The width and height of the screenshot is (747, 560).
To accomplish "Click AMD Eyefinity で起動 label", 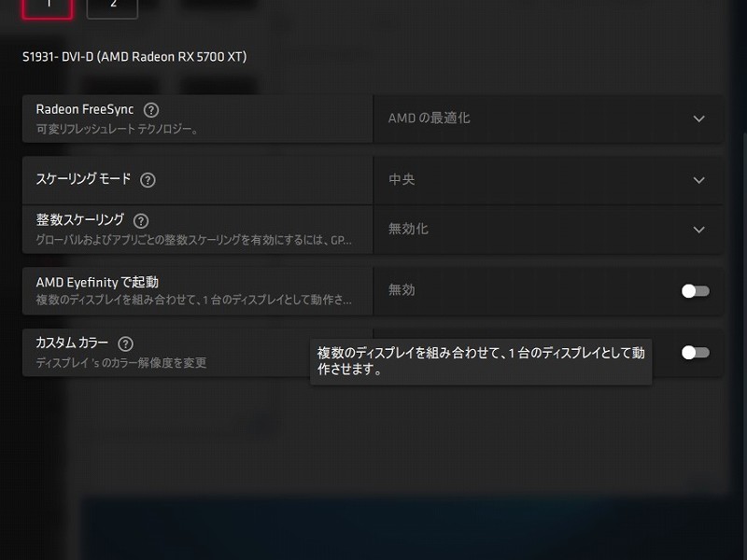I will [x=97, y=283].
